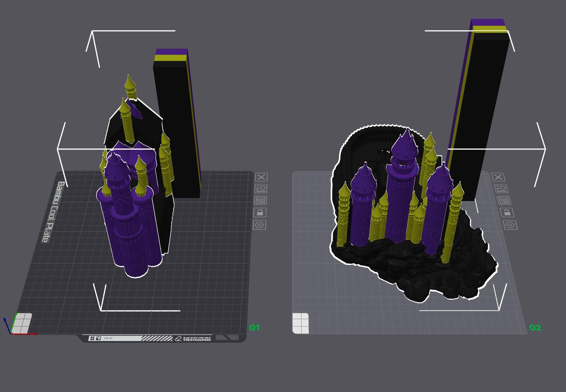Screen dimensions: 566x392
Task: Remove all objects on plate 02
Action: (498, 177)
